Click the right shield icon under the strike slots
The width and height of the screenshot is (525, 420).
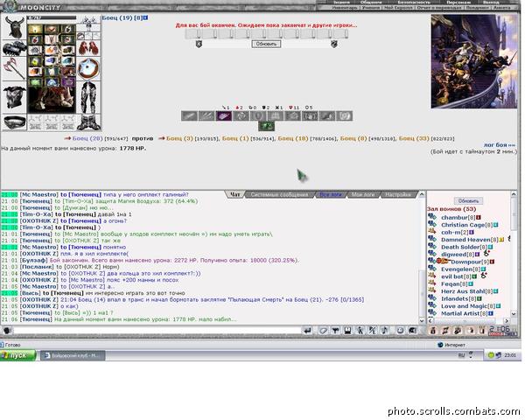tap(334, 44)
